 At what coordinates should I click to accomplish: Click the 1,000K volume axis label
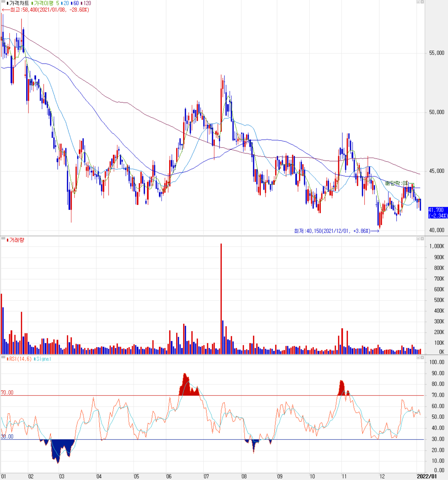click(437, 246)
